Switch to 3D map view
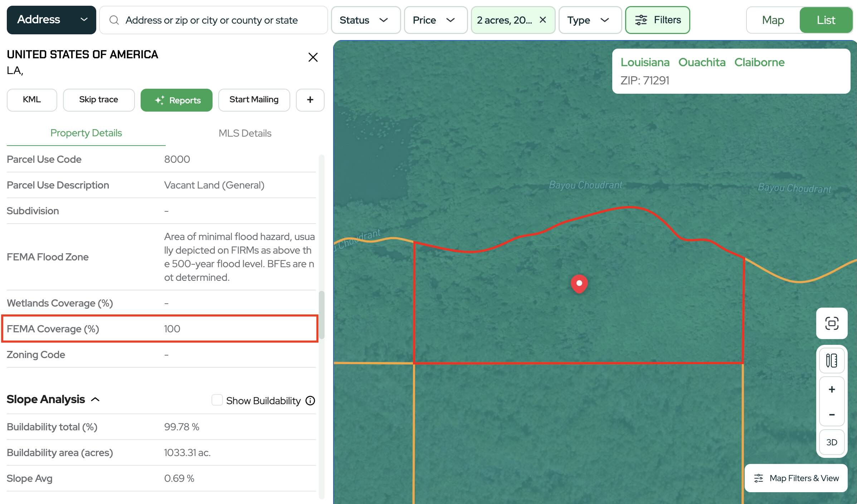 [x=832, y=442]
